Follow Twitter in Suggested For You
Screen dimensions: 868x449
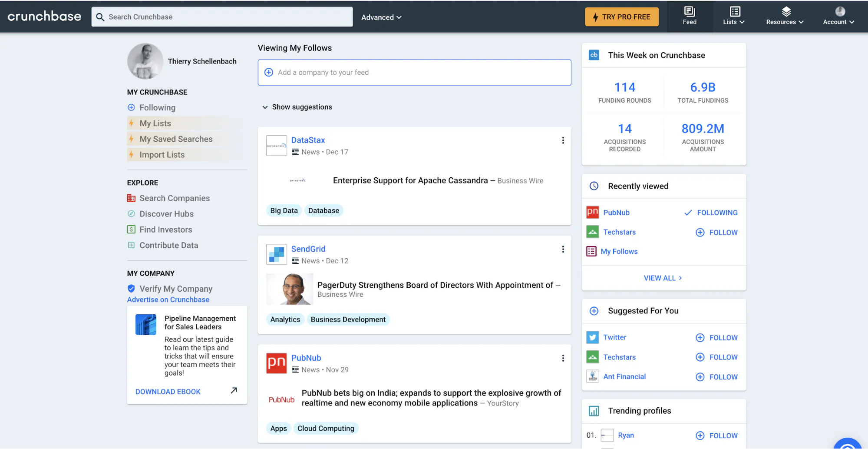[716, 338]
